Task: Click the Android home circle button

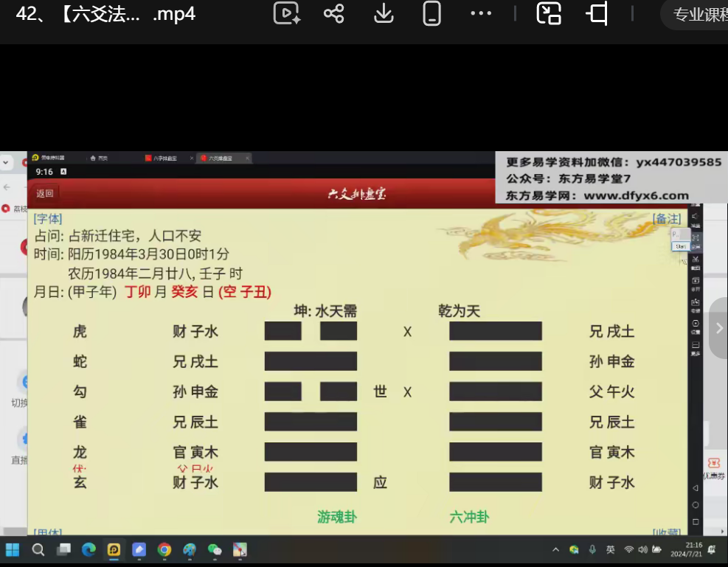Action: coord(696,505)
